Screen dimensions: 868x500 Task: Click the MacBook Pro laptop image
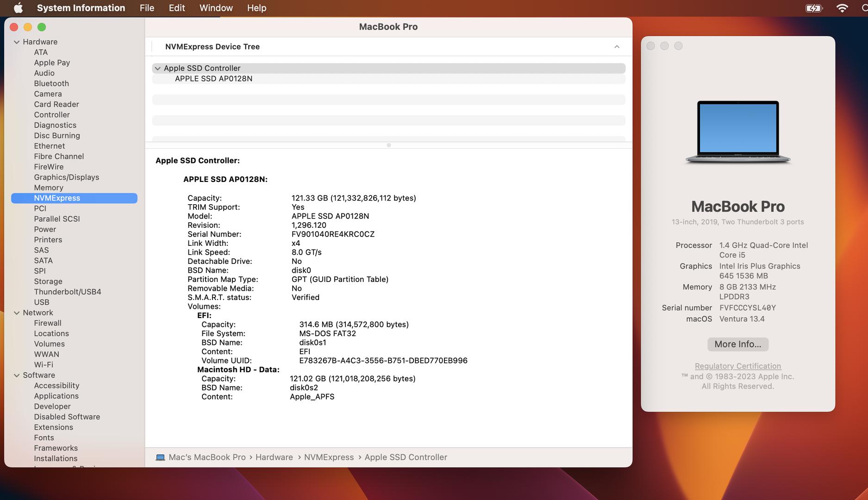737,132
